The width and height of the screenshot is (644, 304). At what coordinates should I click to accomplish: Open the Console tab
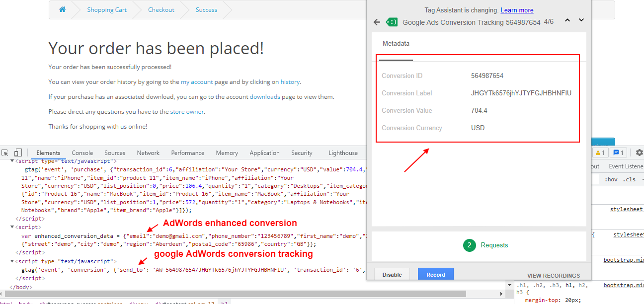[82, 153]
